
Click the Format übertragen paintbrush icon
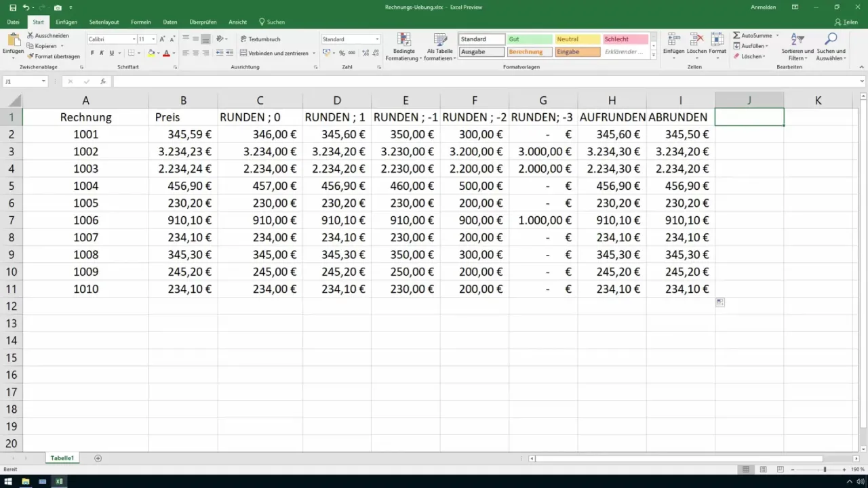[31, 56]
